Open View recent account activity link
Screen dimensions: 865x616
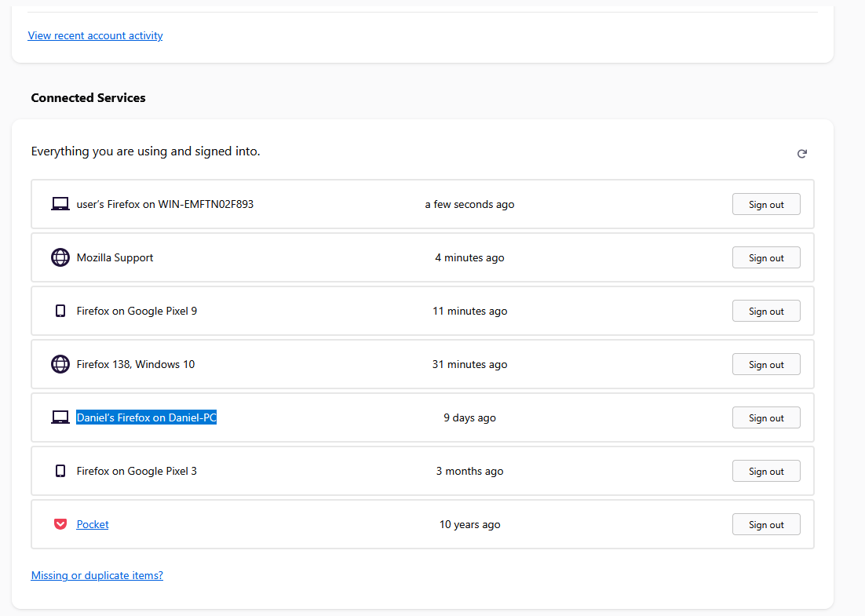coord(96,35)
